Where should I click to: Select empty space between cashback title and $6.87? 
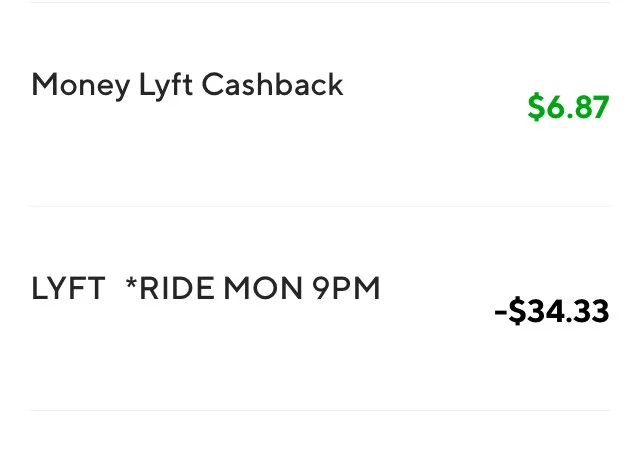click(x=435, y=96)
